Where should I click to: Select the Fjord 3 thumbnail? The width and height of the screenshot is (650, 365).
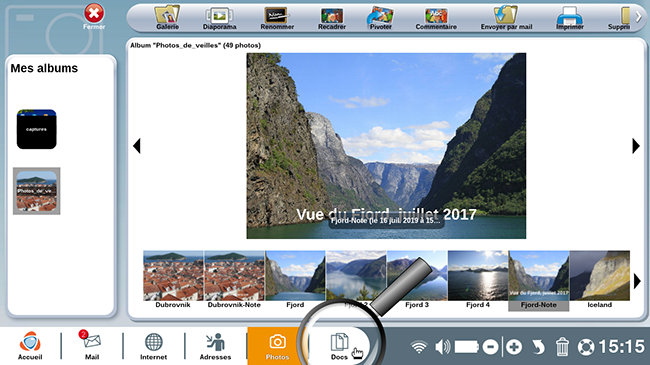point(417,280)
